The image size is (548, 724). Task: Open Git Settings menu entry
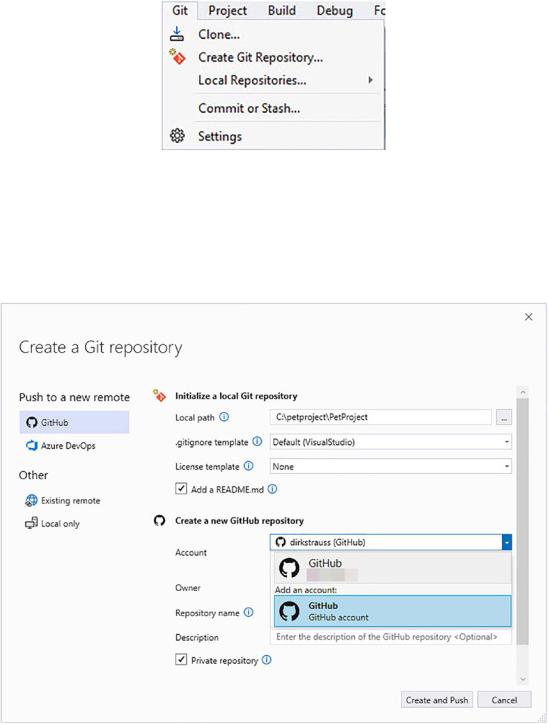pyautogui.click(x=273, y=136)
